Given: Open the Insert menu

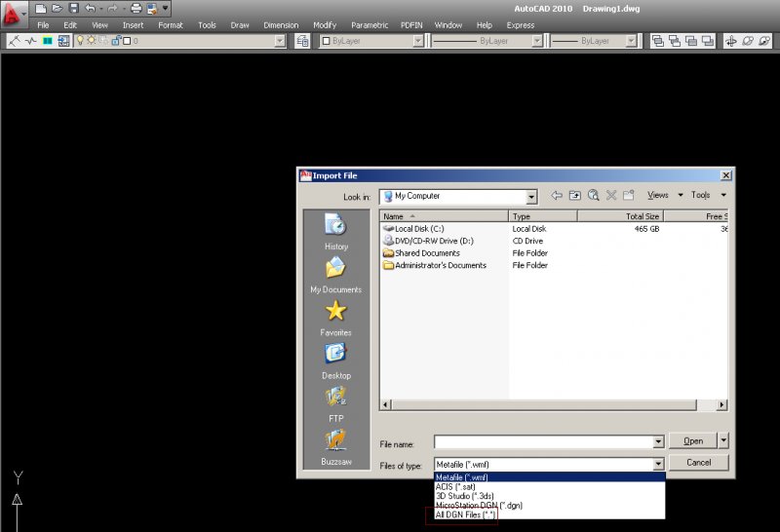Looking at the screenshot, I should click(133, 25).
